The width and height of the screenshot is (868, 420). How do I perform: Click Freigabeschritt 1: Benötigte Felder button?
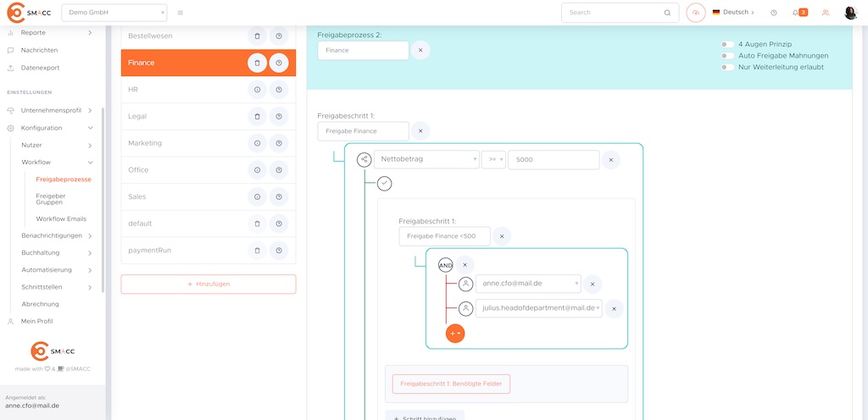(451, 384)
